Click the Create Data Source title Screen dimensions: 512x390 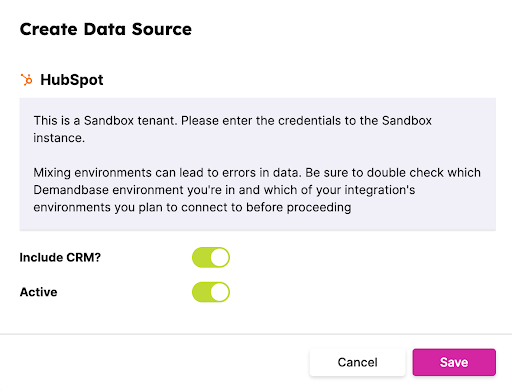click(x=106, y=29)
